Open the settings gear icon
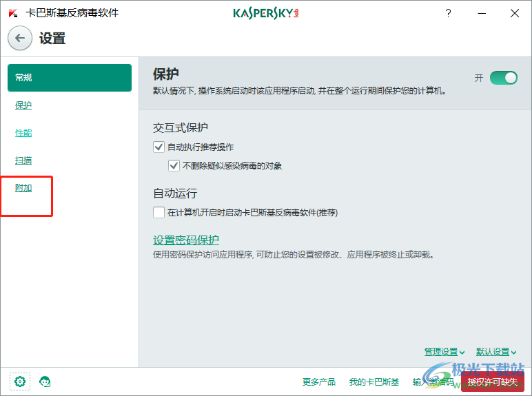Image resolution: width=532 pixels, height=396 pixels. click(20, 382)
